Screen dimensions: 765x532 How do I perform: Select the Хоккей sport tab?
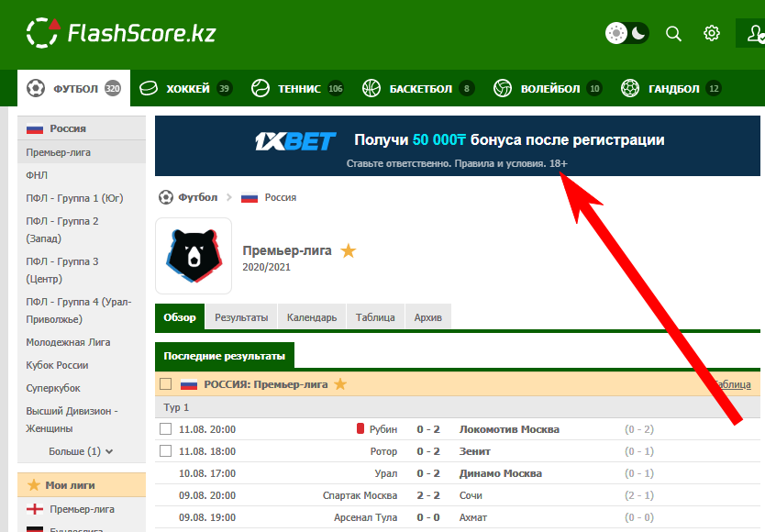[186, 88]
